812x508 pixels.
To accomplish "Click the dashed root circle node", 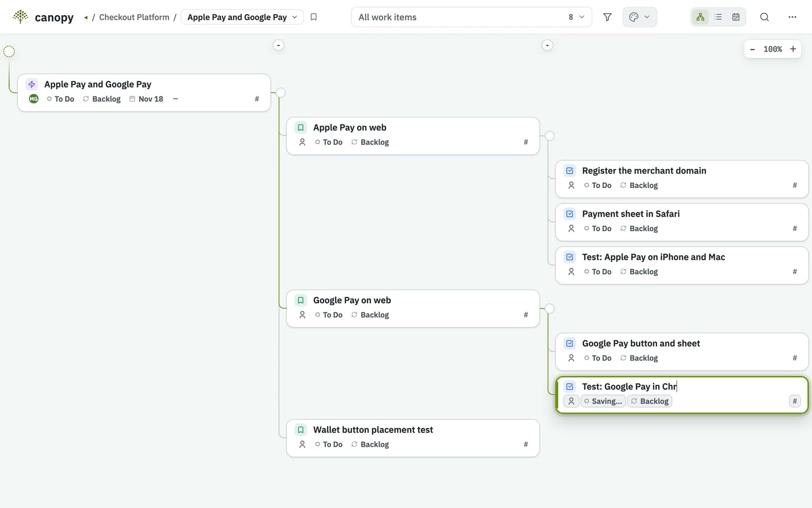I will coord(9,51).
